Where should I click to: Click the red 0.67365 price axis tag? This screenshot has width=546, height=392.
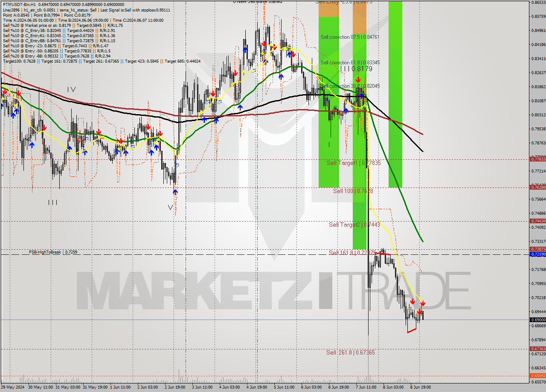click(537, 349)
